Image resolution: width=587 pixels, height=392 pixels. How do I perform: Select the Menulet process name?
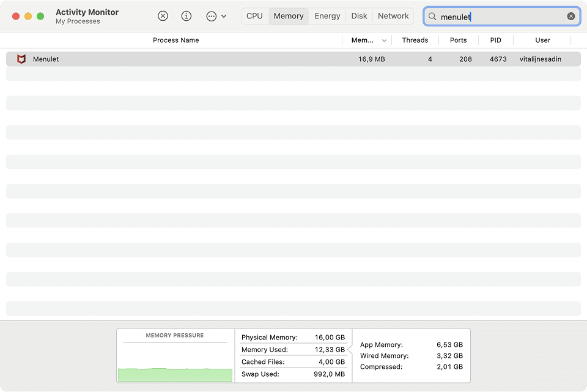[x=46, y=59]
